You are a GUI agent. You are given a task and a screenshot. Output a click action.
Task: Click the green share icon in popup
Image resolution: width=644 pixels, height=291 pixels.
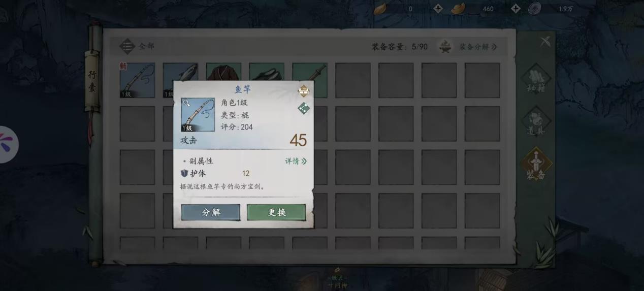pyautogui.click(x=303, y=108)
